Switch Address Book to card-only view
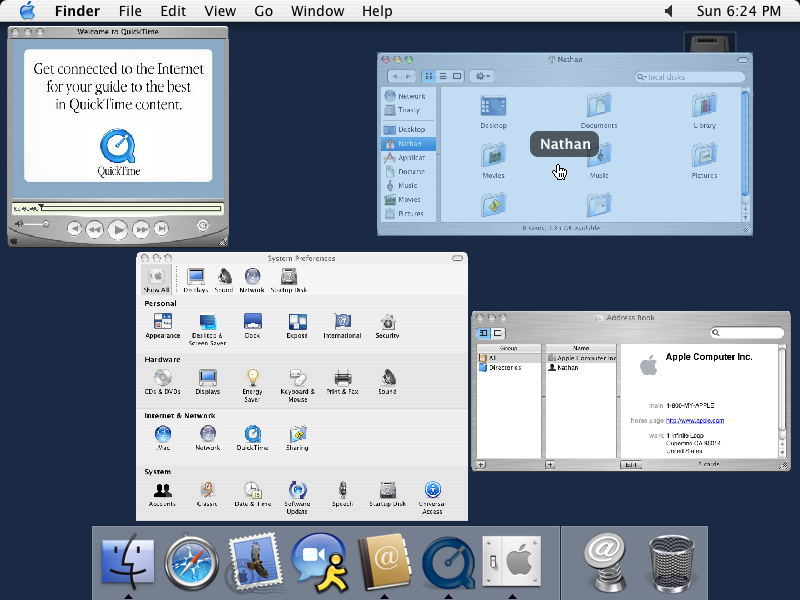The height and width of the screenshot is (600, 800). tap(496, 333)
